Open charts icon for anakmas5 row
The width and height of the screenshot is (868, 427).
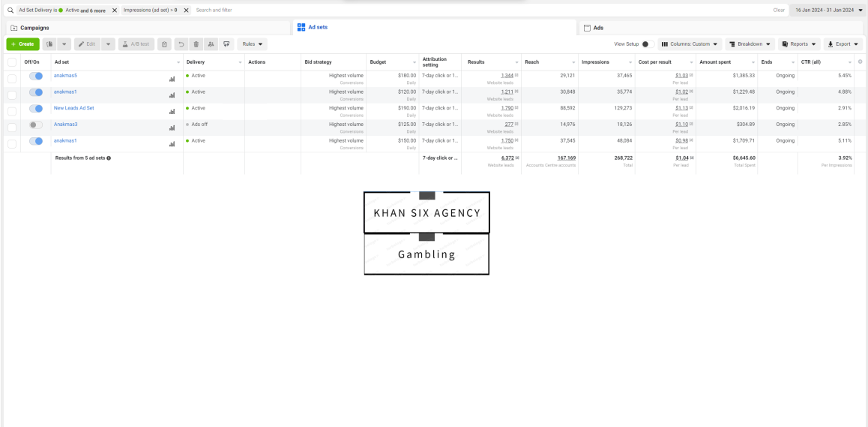pos(172,80)
